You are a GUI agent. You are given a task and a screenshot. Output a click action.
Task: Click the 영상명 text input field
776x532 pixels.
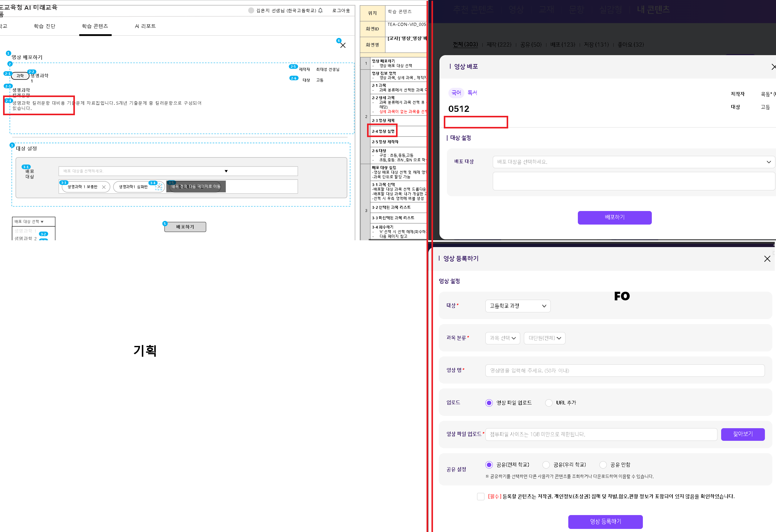[x=624, y=371]
